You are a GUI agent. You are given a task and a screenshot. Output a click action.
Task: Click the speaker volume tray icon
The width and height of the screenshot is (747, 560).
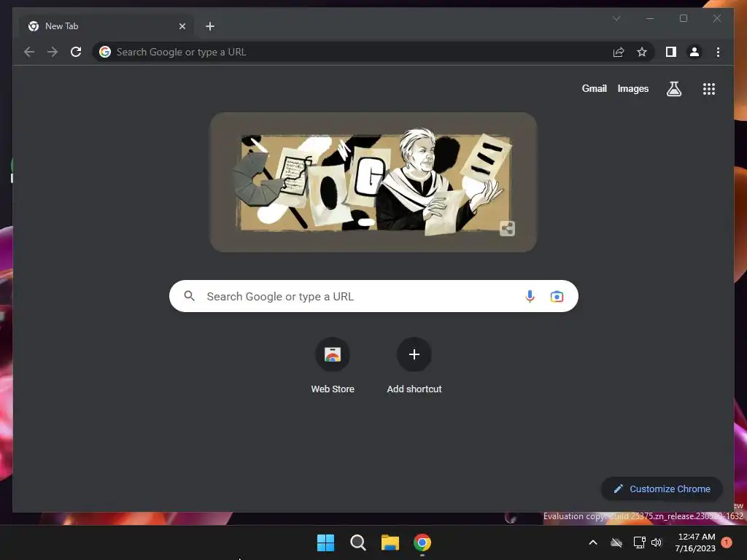(657, 542)
